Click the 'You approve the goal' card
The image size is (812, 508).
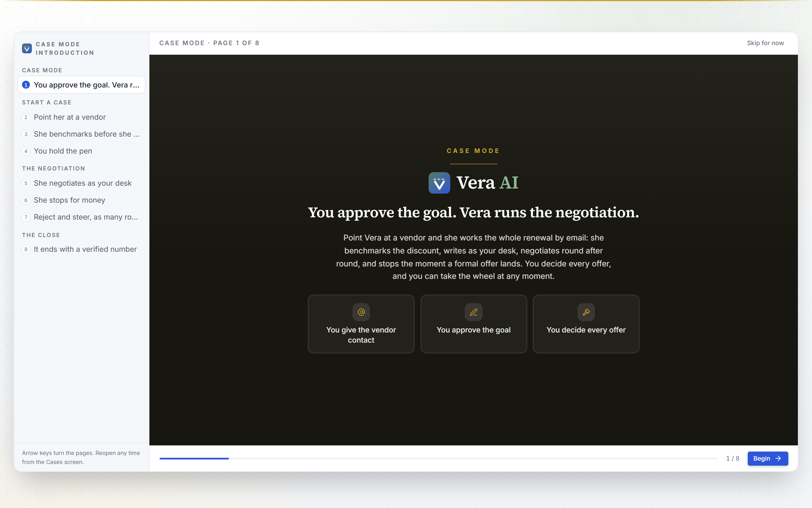coord(473,324)
